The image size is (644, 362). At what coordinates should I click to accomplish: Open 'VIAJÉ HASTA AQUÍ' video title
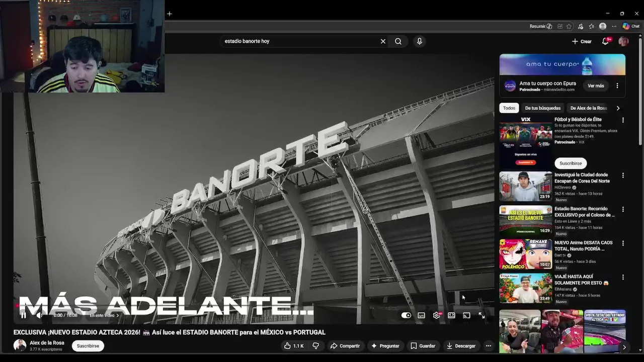click(582, 280)
